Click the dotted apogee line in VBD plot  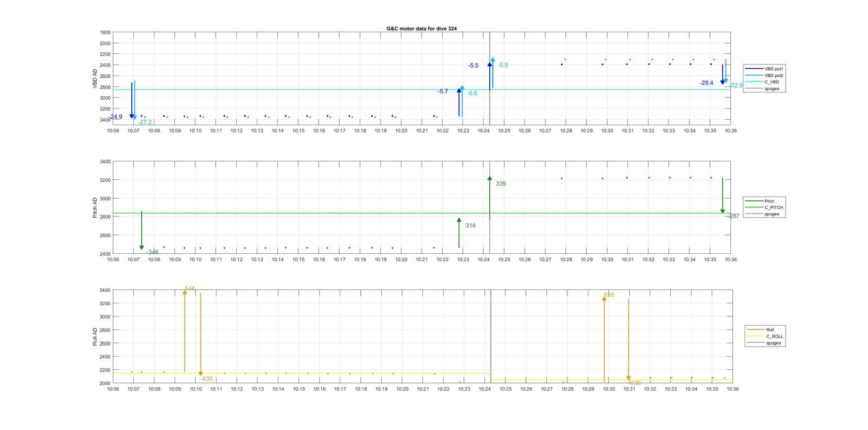click(x=490, y=78)
